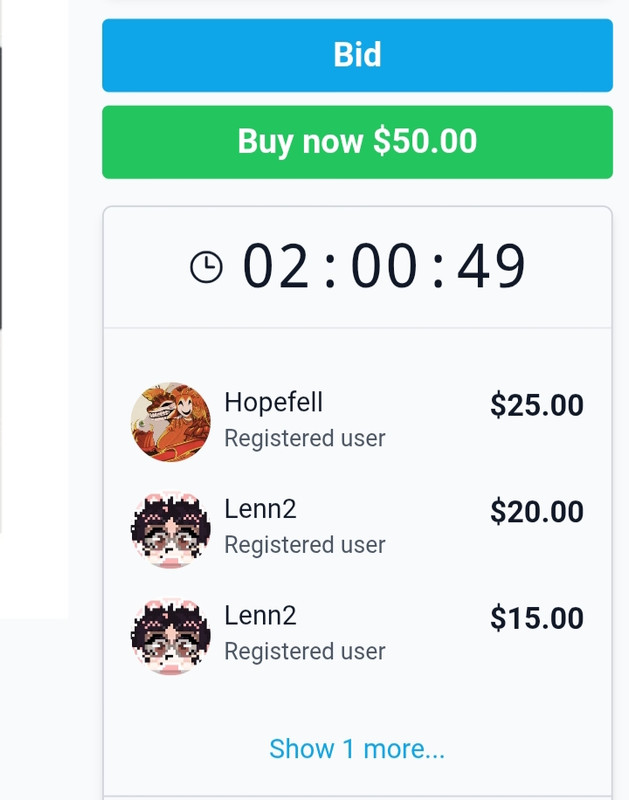Click Registered user label under the $15.00 Lenn2
This screenshot has height=800, width=629.
click(x=305, y=652)
